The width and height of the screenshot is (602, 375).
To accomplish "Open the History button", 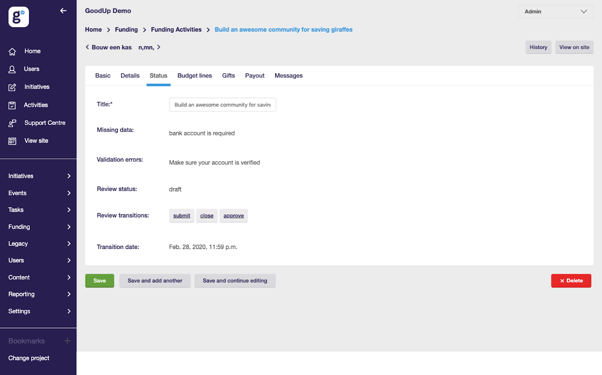I will [538, 47].
